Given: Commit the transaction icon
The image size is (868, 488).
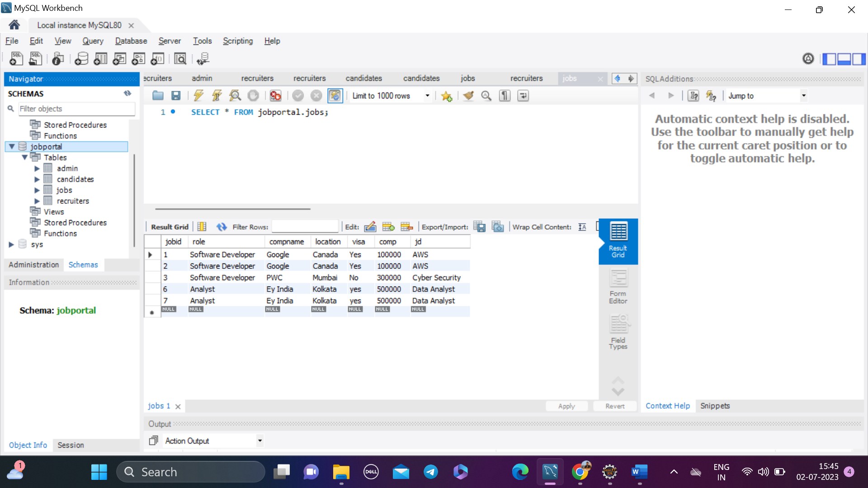Looking at the screenshot, I should tap(298, 96).
